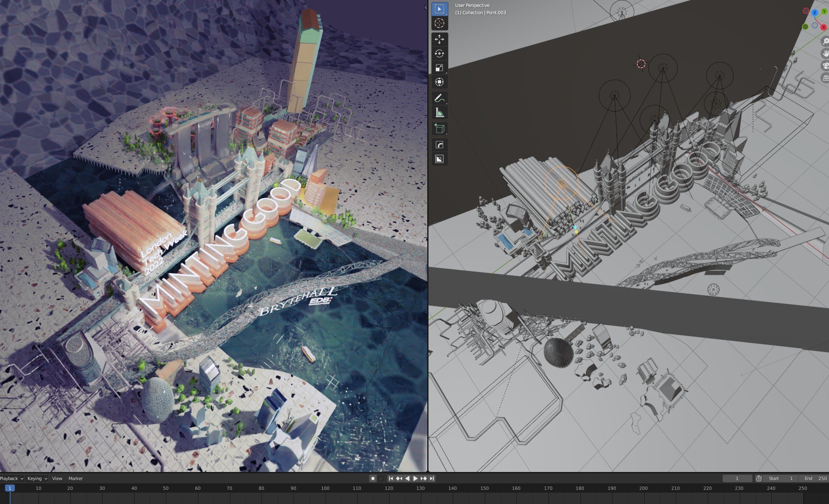Click the negative Z blue ring on gizmo
This screenshot has height=504, width=829.
(815, 25)
